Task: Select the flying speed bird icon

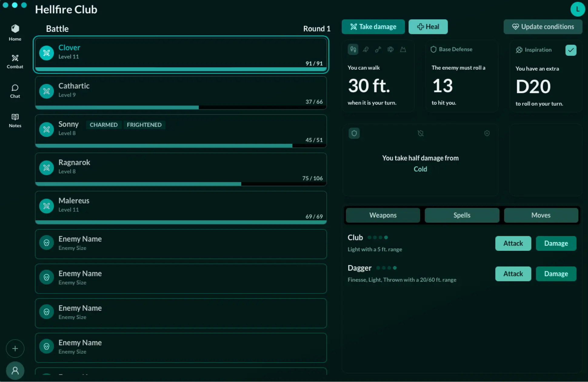Action: tap(366, 49)
